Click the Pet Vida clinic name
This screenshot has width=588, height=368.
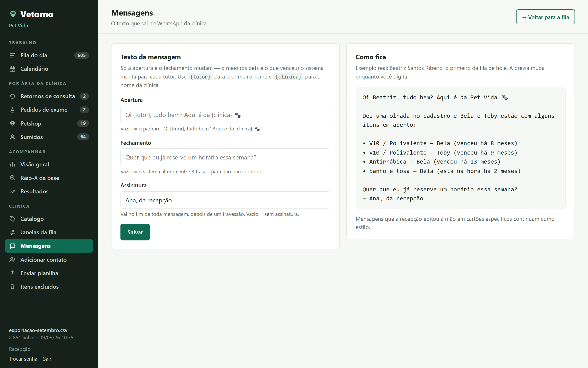coord(18,26)
